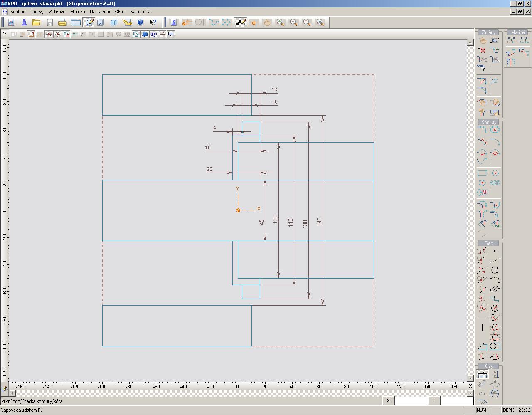Select the ABC text contour tool
The height and width of the screenshot is (415, 532).
[495, 183]
